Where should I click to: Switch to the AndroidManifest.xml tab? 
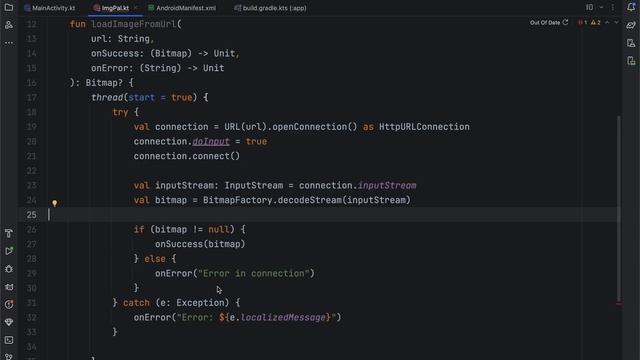[x=182, y=8]
